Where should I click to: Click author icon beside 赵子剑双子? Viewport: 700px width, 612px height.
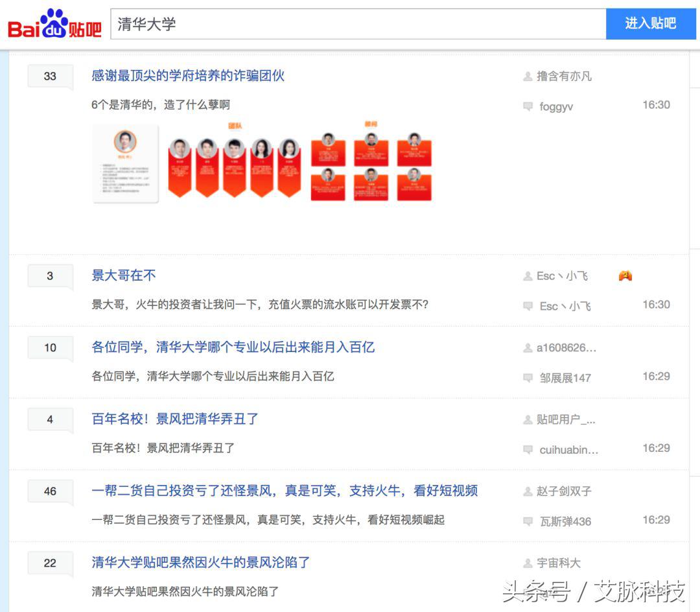[x=528, y=492]
